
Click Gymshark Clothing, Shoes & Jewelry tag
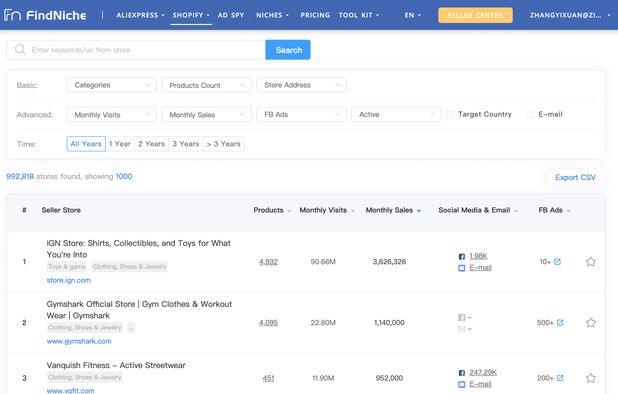85,327
